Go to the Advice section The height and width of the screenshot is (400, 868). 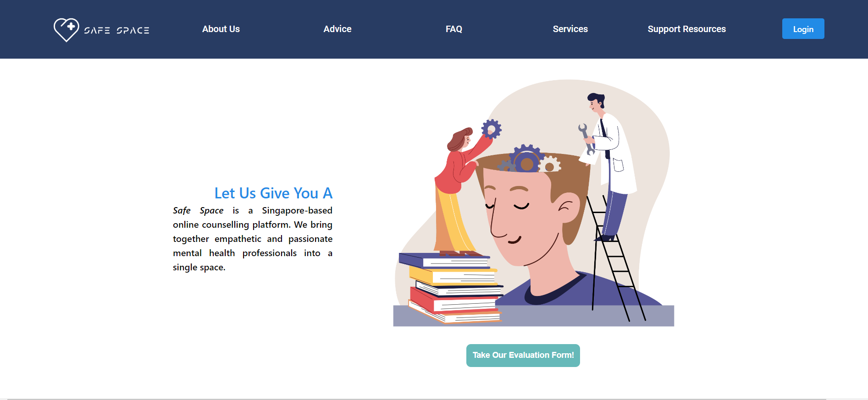(337, 29)
